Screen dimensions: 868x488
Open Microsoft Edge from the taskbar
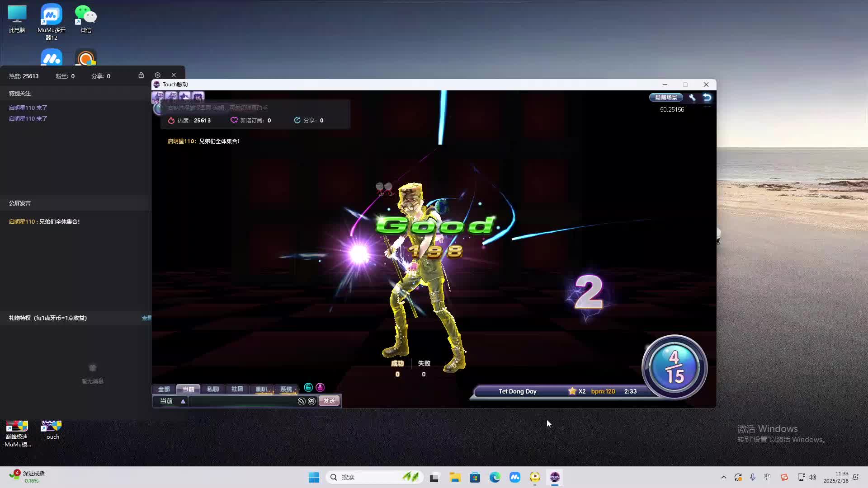pyautogui.click(x=495, y=477)
